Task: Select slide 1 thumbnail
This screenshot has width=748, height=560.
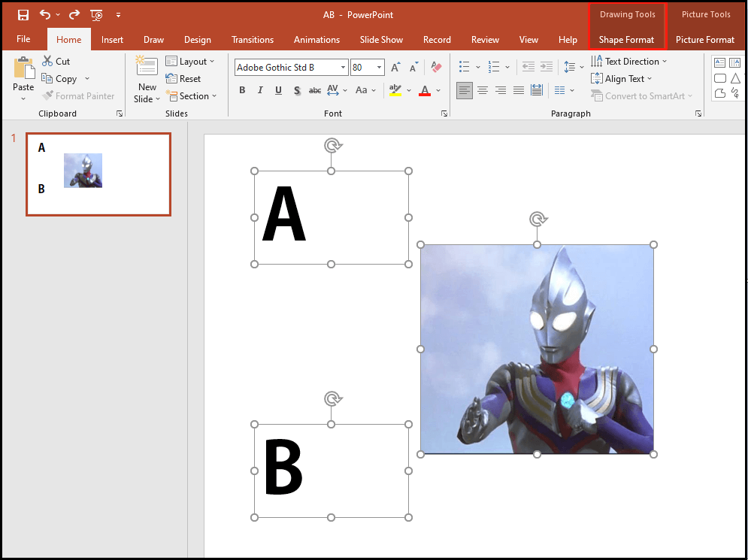Action: [98, 174]
